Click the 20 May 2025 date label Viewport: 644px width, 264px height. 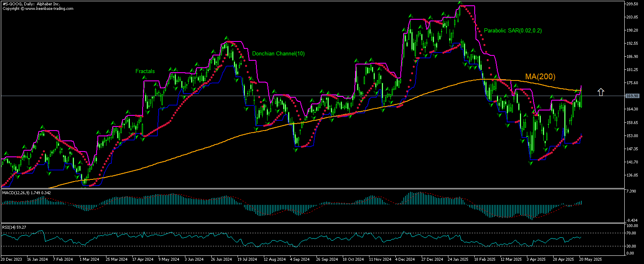coord(590,259)
